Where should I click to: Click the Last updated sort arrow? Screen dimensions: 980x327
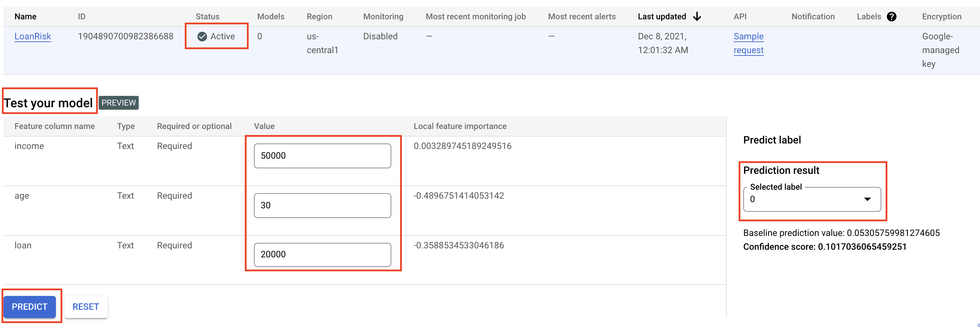pos(697,17)
